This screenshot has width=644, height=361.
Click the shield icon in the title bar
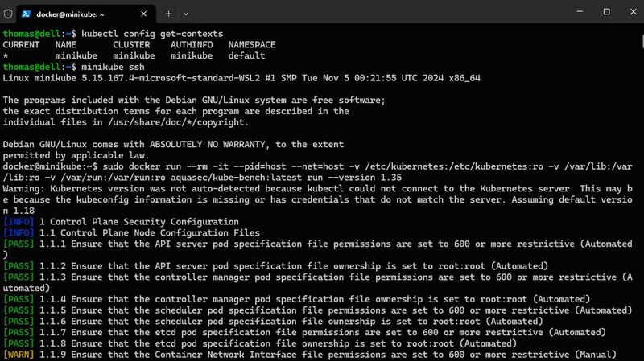point(8,14)
